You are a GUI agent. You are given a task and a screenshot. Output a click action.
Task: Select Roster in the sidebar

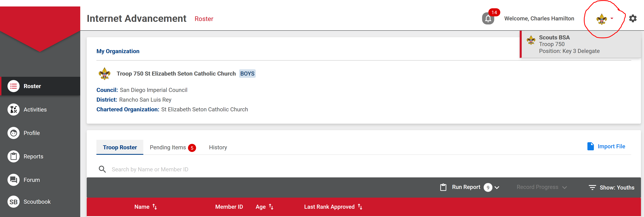pyautogui.click(x=32, y=86)
